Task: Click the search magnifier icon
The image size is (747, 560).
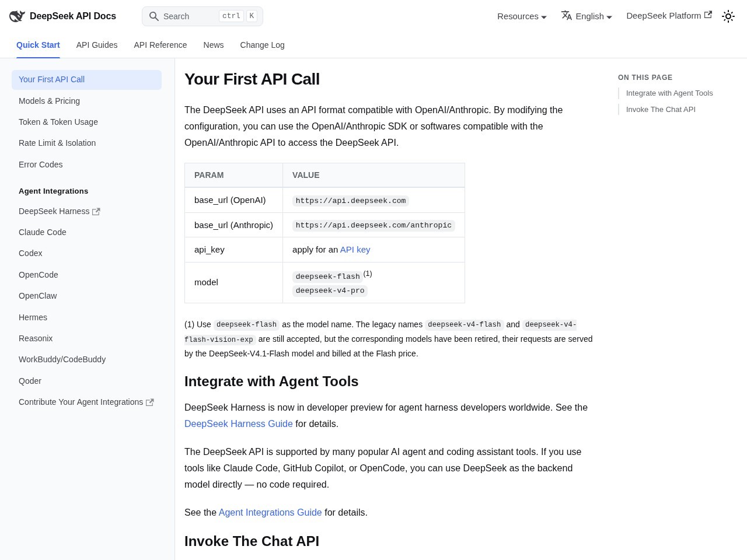Action: click(x=154, y=16)
